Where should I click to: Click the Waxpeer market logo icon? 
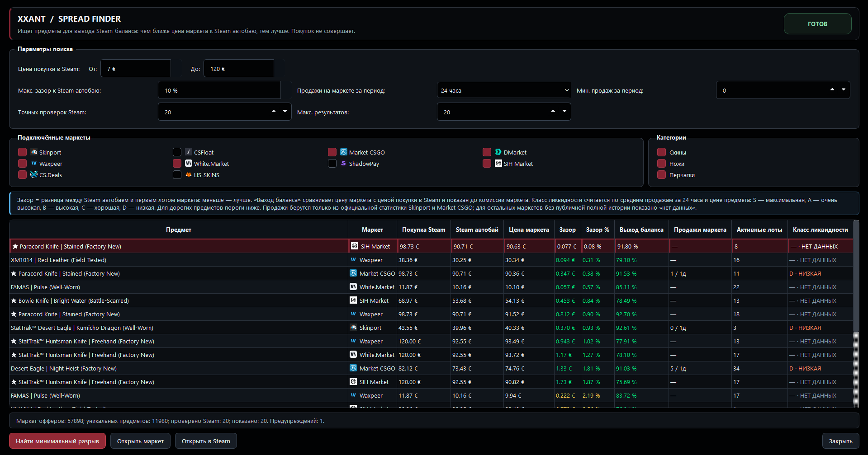34,164
